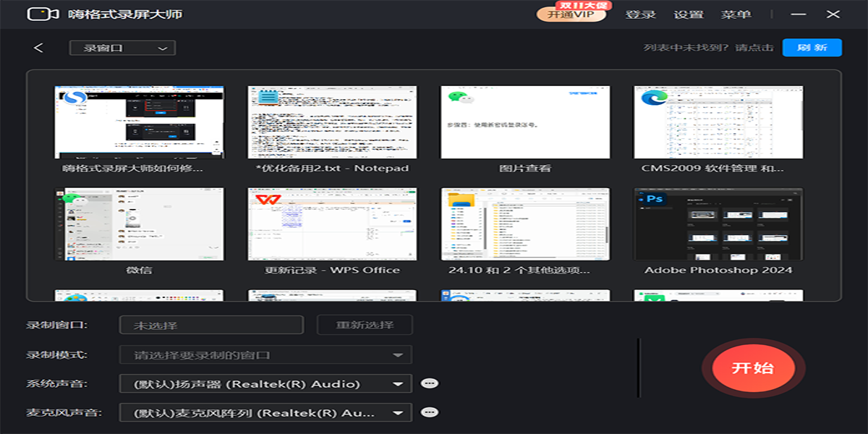868x434 pixels.
Task: Select the 图片查看 window thumbnail
Action: coord(525,122)
